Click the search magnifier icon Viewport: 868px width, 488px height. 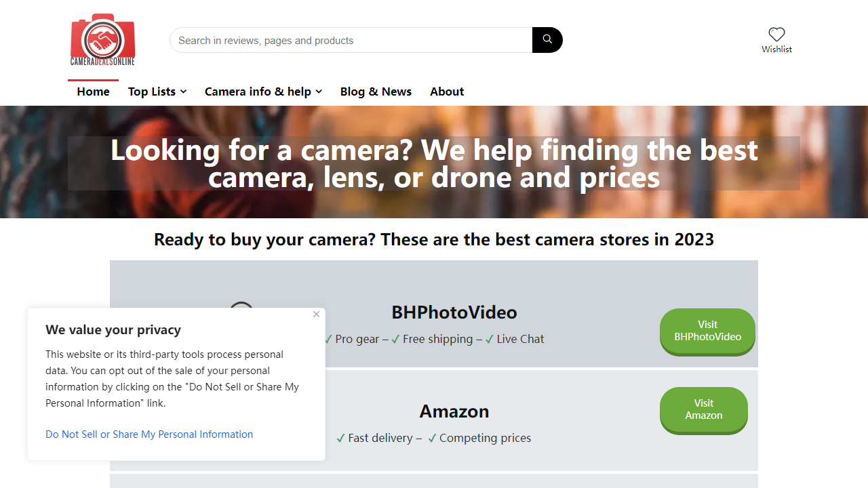[x=547, y=40]
